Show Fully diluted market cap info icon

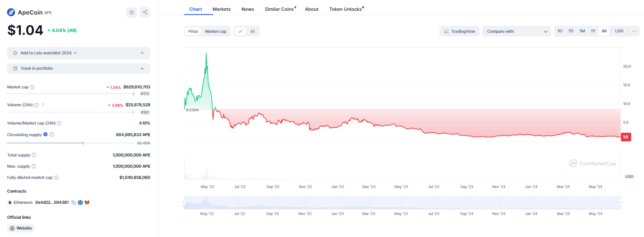click(56, 178)
